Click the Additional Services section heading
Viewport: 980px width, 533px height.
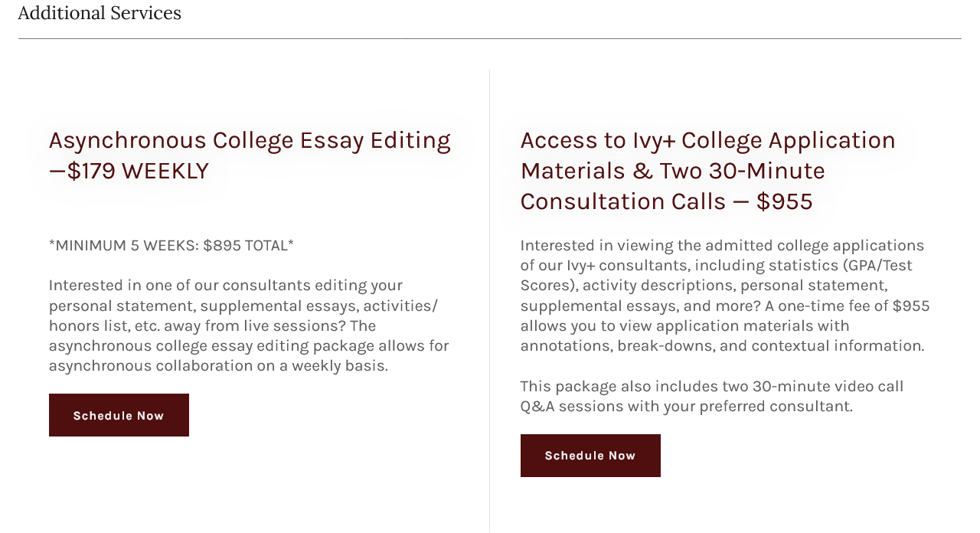(x=100, y=13)
